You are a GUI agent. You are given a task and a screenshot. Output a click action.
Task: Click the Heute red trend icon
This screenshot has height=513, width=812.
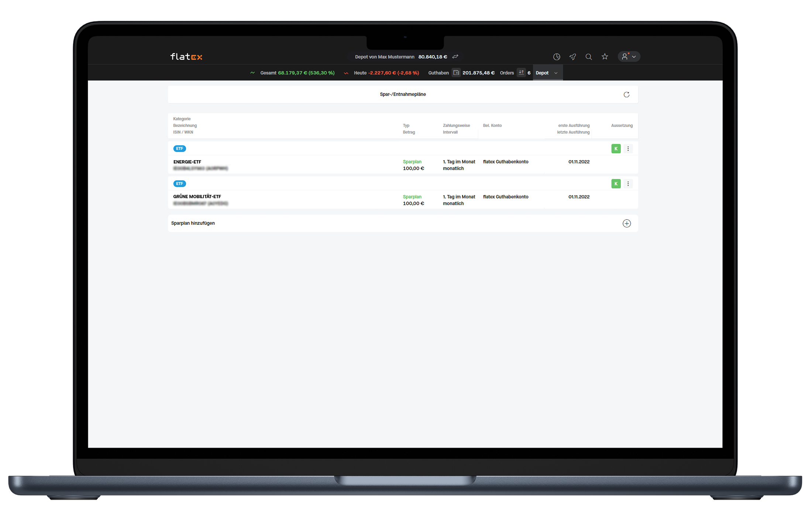(346, 73)
